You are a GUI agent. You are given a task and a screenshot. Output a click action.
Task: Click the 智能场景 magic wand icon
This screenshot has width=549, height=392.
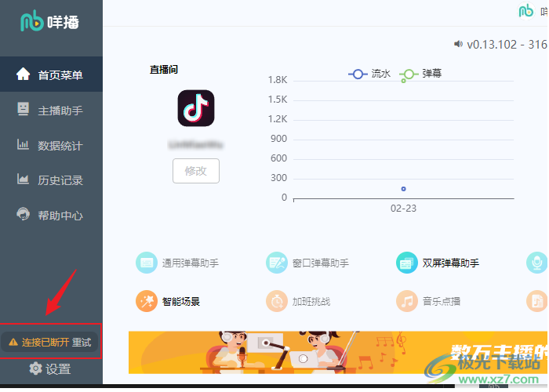click(147, 301)
